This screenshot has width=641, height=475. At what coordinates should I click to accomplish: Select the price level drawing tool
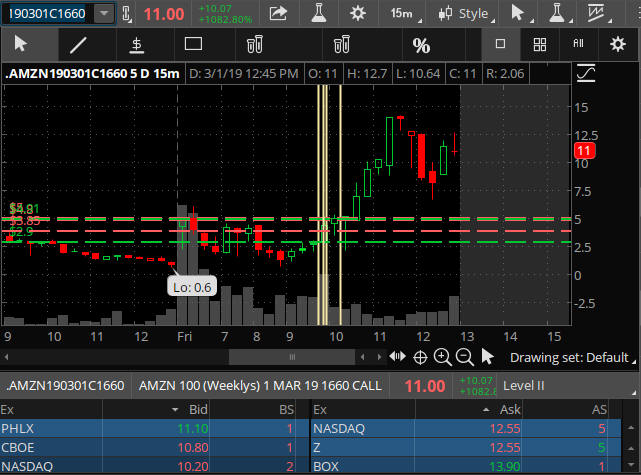tap(136, 45)
